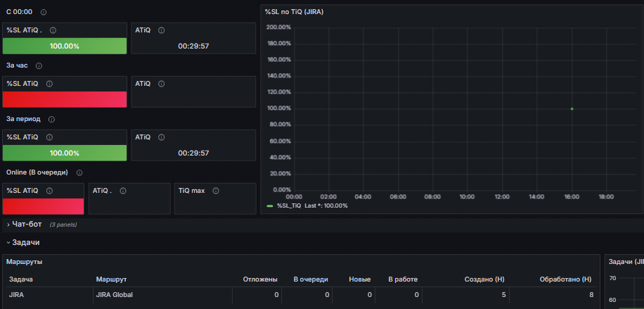Click info icon beside За период label

click(x=51, y=120)
